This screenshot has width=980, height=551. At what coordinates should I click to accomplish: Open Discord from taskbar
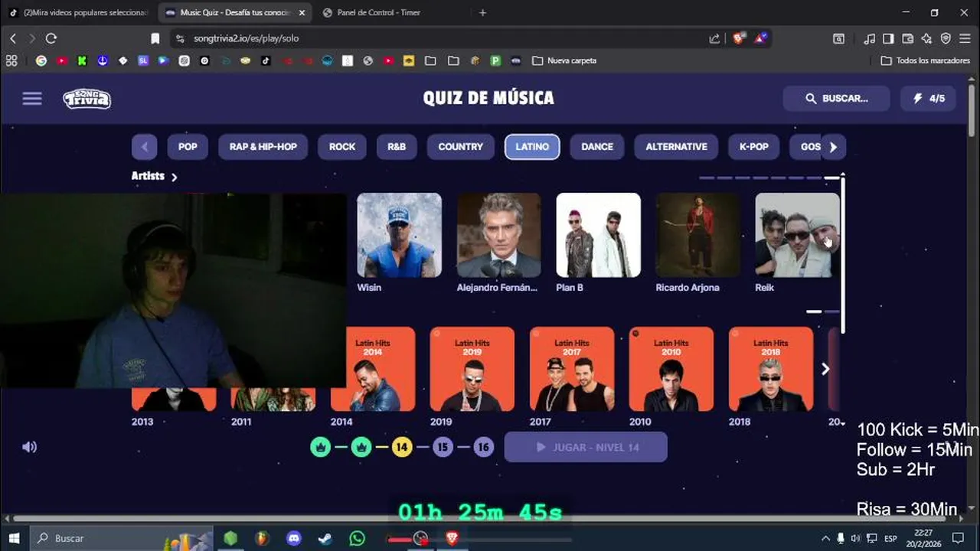click(x=294, y=538)
